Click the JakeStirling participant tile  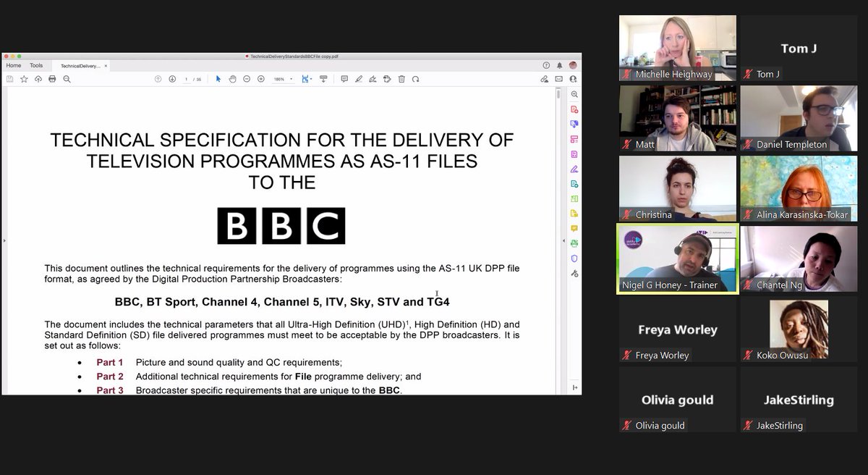click(x=799, y=399)
